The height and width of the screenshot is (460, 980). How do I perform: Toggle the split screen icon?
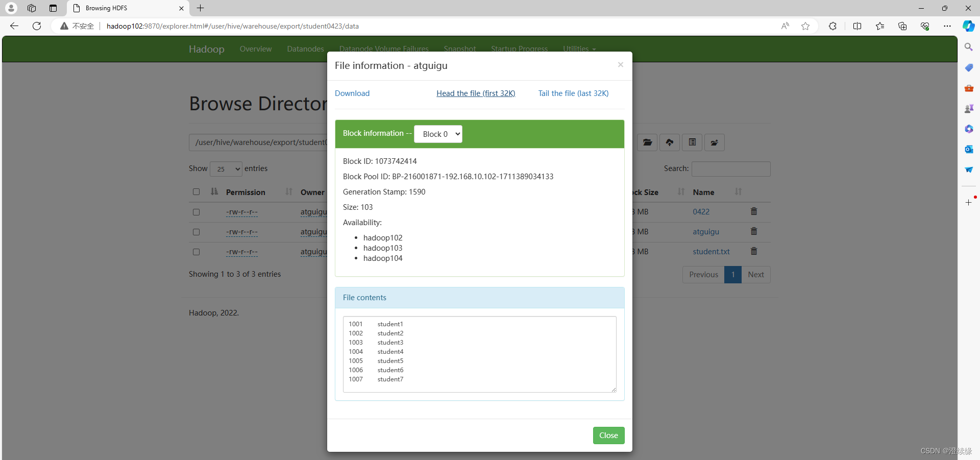coord(857,26)
